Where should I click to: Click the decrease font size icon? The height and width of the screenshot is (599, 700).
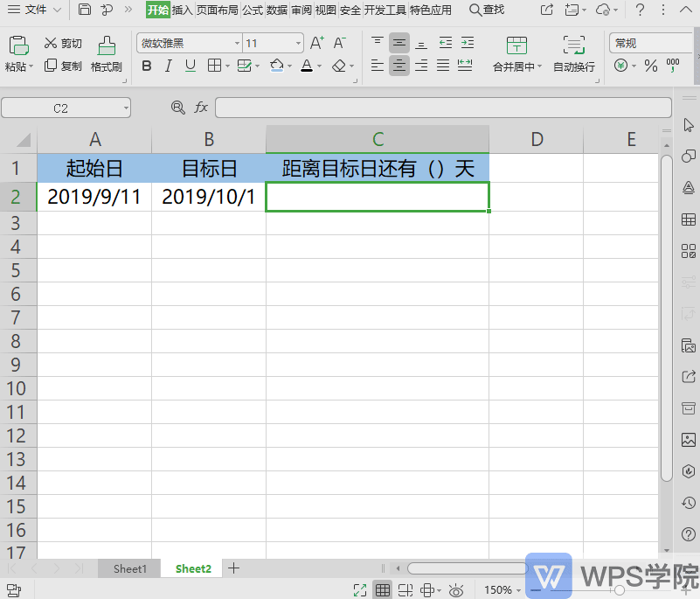[339, 43]
